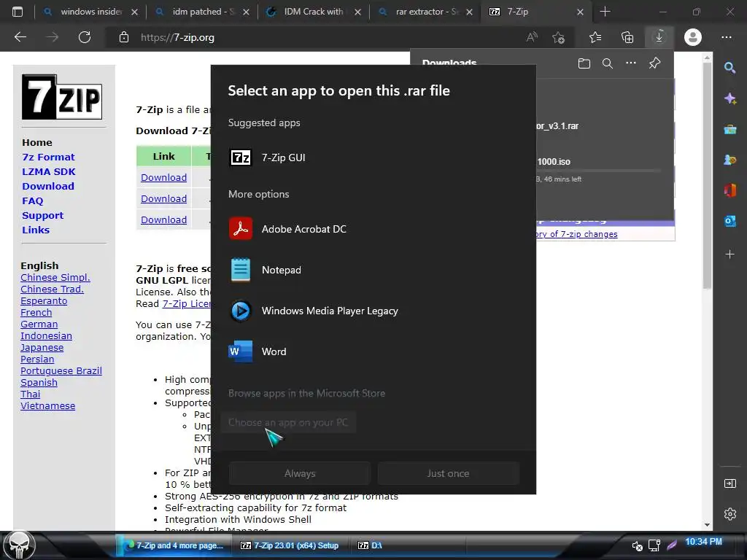
Task: Switch to rar extractor tab
Action: tap(425, 12)
